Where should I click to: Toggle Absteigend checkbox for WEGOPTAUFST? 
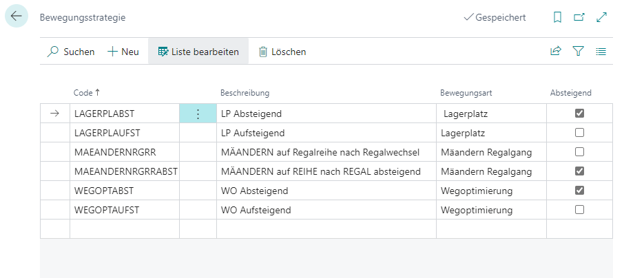(579, 210)
